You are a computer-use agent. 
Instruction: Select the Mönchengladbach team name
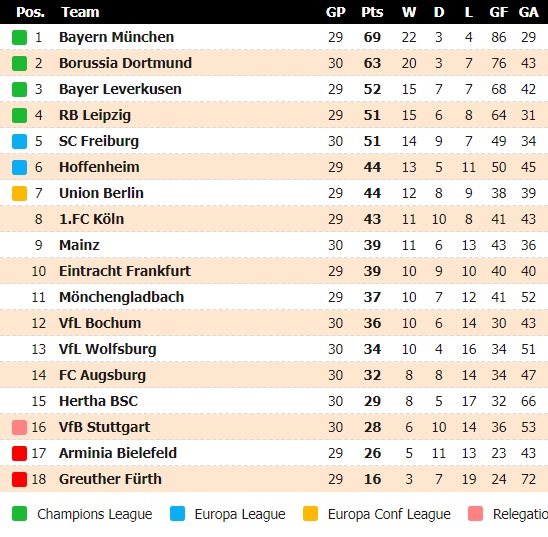(121, 297)
